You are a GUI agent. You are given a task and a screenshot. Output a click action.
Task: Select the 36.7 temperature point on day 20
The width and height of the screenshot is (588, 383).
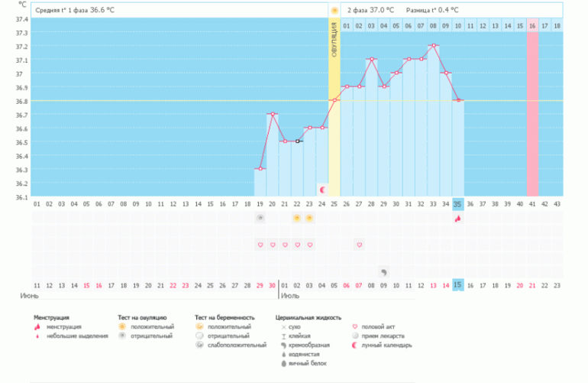coord(273,114)
